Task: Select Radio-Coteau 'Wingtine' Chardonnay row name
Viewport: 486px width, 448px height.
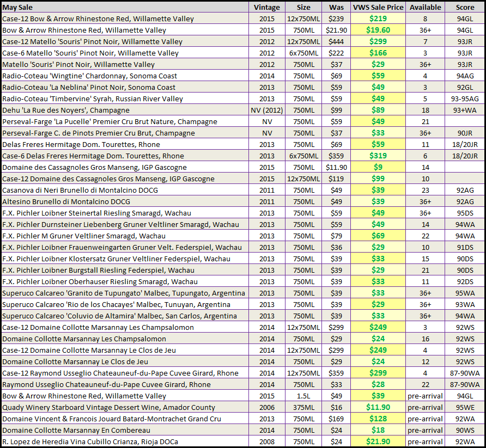Action: (x=97, y=76)
